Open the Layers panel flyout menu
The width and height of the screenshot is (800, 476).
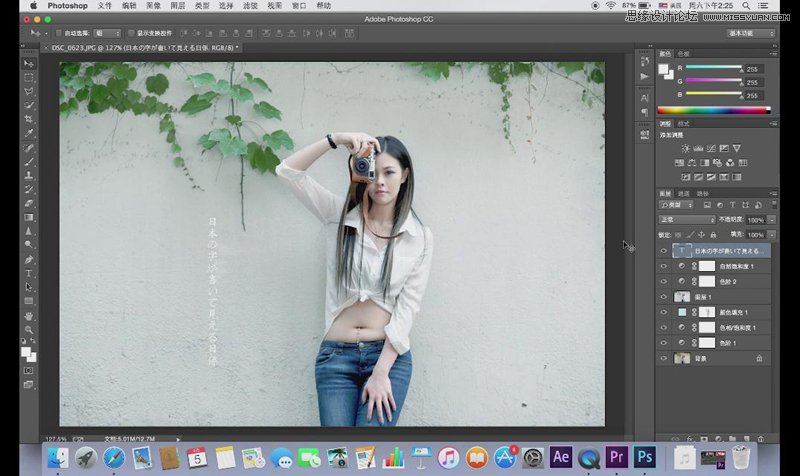pyautogui.click(x=773, y=193)
